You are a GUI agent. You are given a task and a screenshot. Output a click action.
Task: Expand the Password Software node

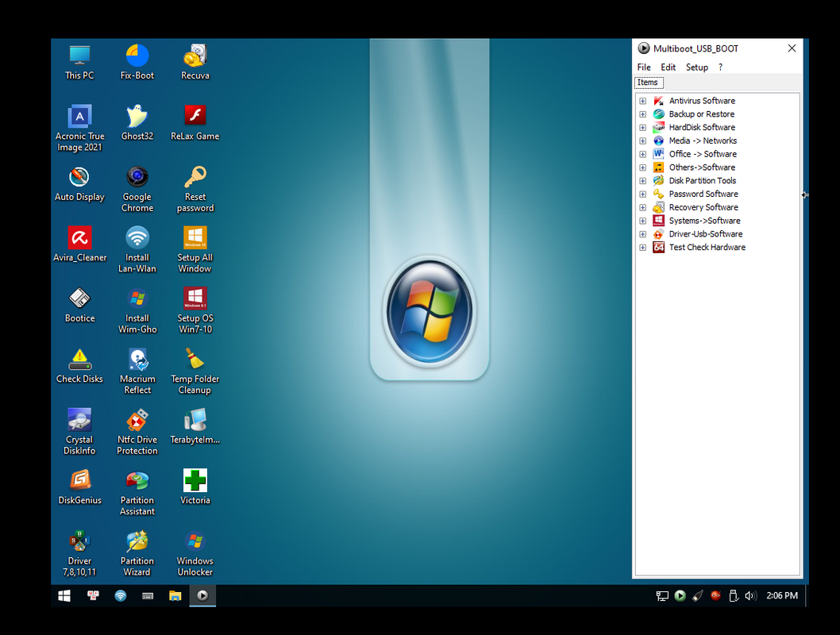(x=643, y=194)
